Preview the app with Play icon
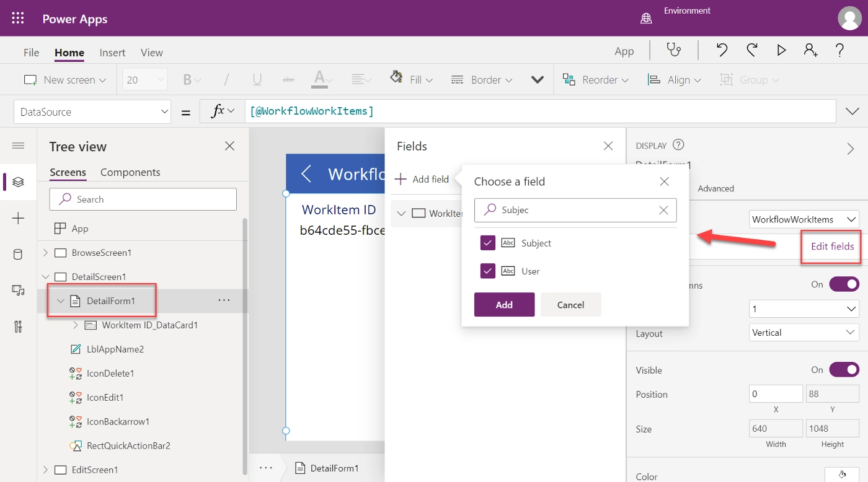The image size is (868, 482). pyautogui.click(x=781, y=50)
